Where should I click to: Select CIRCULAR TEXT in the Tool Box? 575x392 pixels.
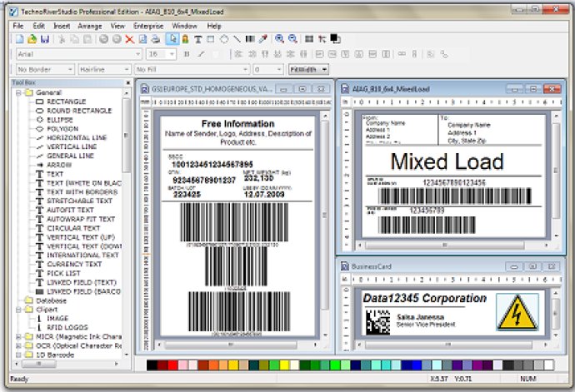tap(72, 229)
